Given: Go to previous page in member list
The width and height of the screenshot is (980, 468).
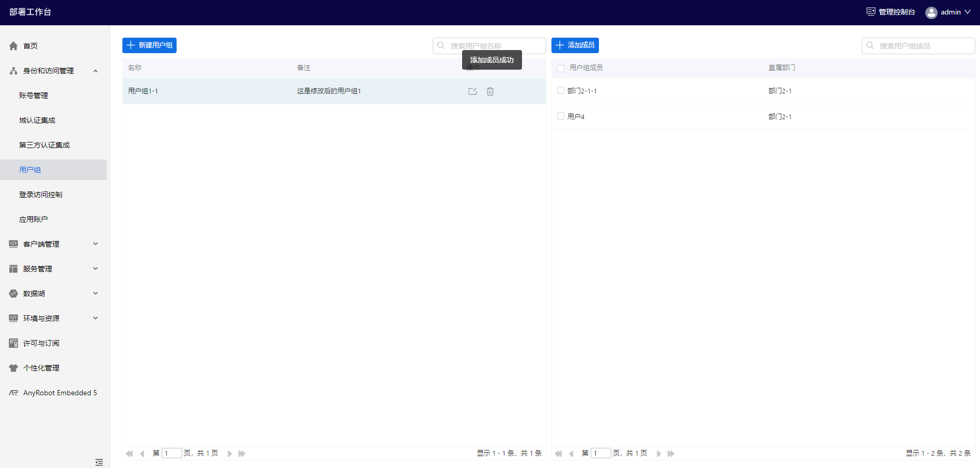Looking at the screenshot, I should pos(571,454).
